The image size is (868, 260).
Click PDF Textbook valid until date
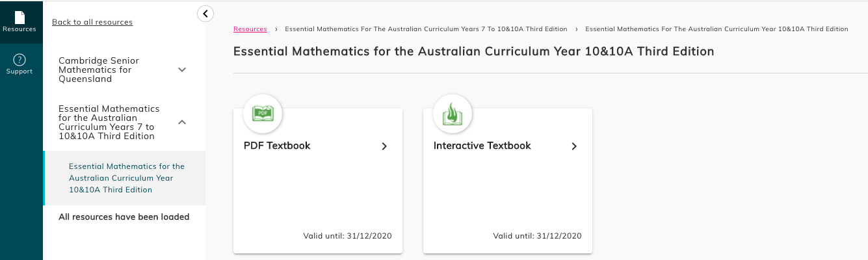[x=348, y=236]
